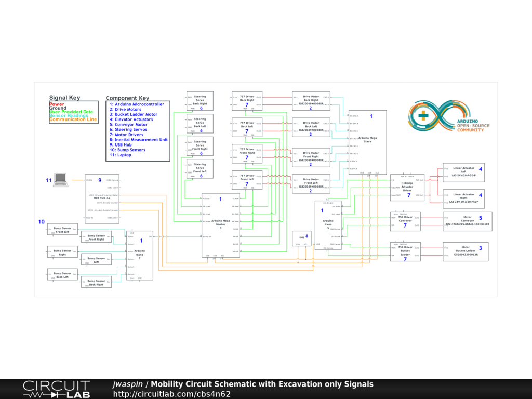Click the orange Communication Line key entry
Viewport: 532px width, 399px height.
pos(73,119)
